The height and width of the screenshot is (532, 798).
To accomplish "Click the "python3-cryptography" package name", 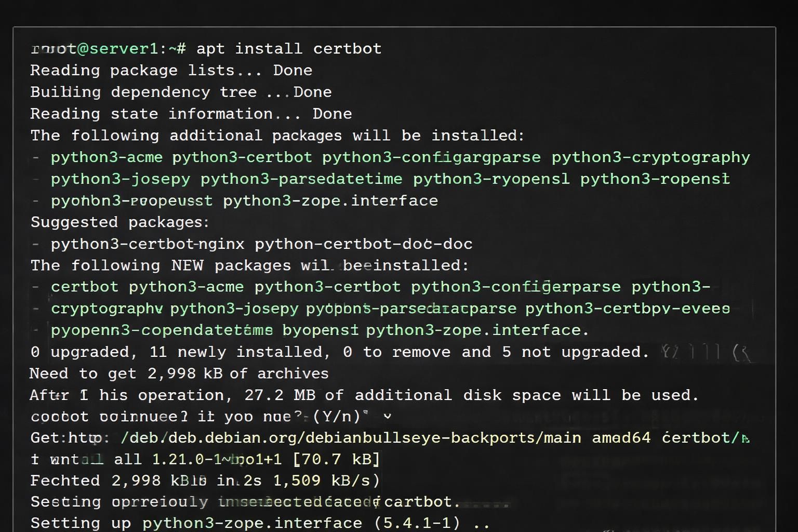I will point(651,157).
